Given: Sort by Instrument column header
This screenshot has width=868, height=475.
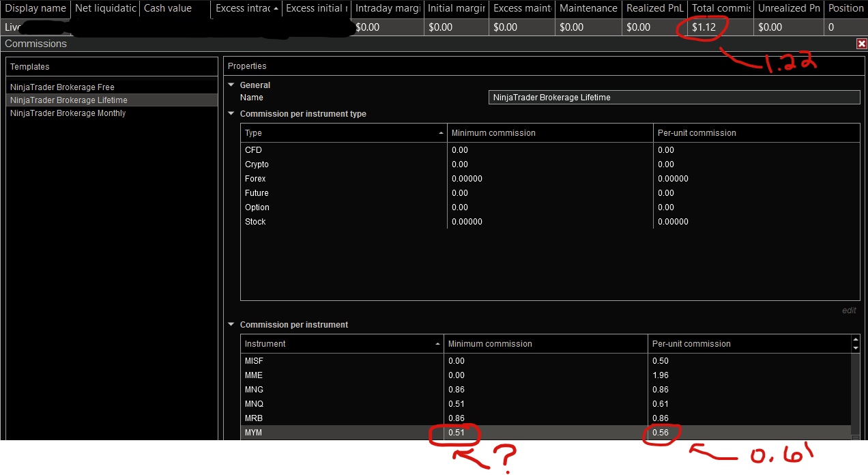Looking at the screenshot, I should tap(342, 344).
